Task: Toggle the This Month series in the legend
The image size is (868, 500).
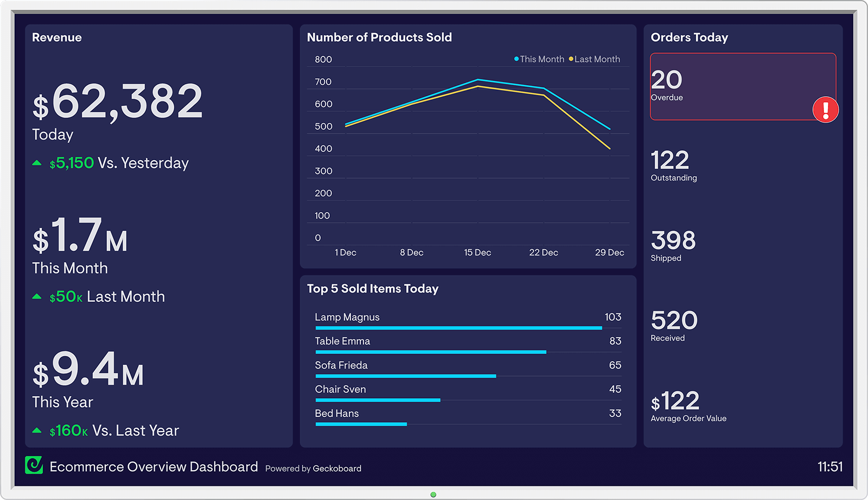Action: pos(541,59)
